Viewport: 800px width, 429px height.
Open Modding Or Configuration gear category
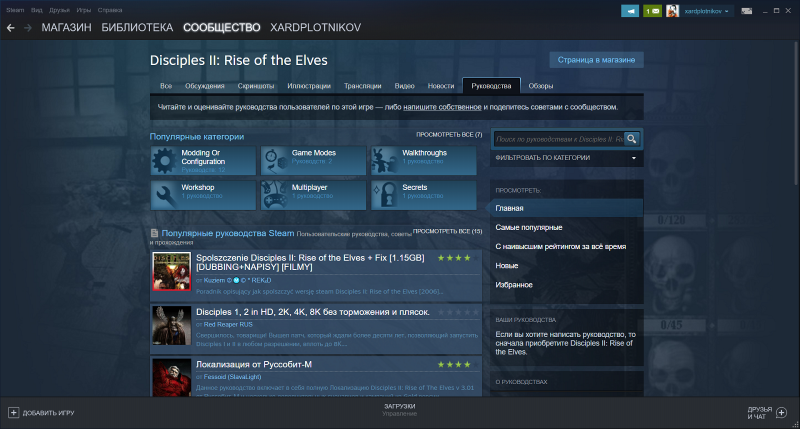[x=203, y=161]
